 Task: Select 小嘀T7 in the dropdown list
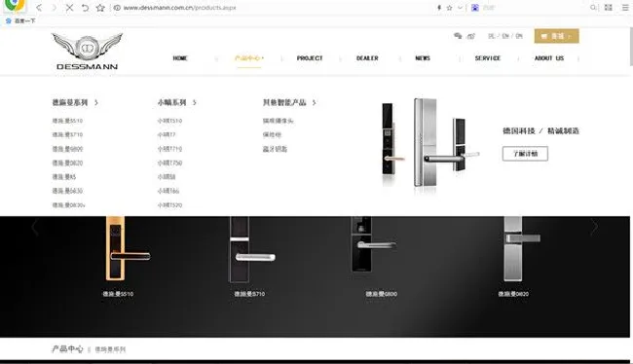click(x=167, y=134)
